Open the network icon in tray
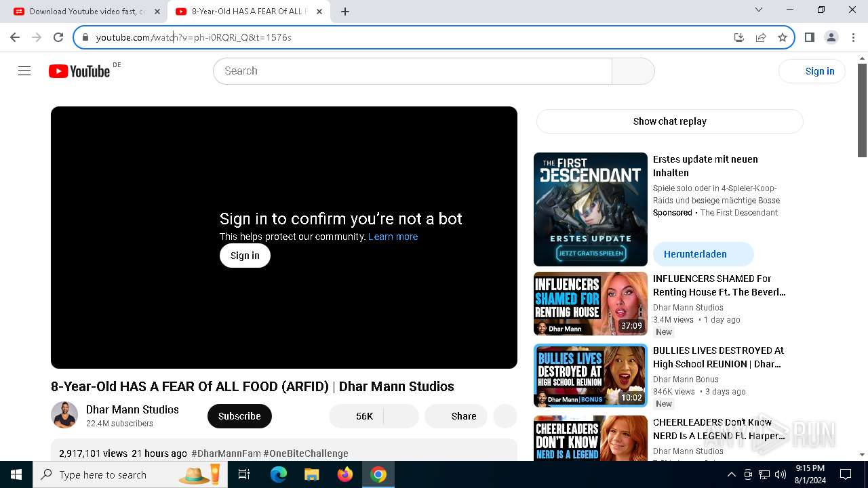Viewport: 868px width, 488px height. 764,474
